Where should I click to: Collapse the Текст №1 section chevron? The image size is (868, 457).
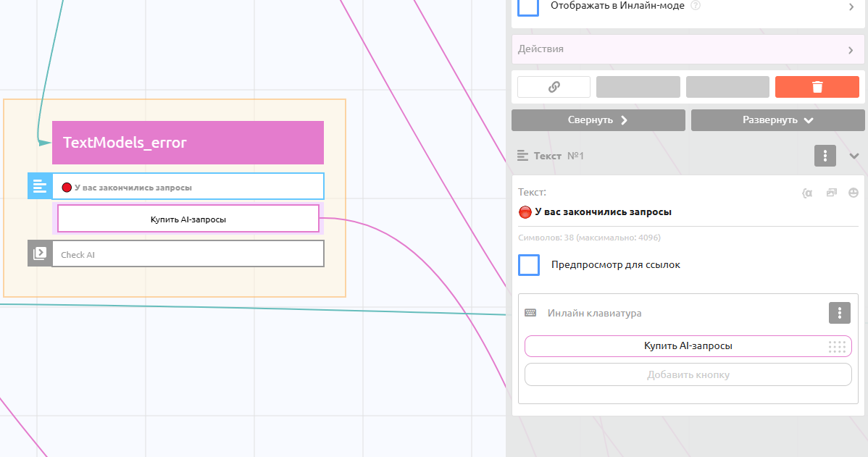click(x=854, y=156)
